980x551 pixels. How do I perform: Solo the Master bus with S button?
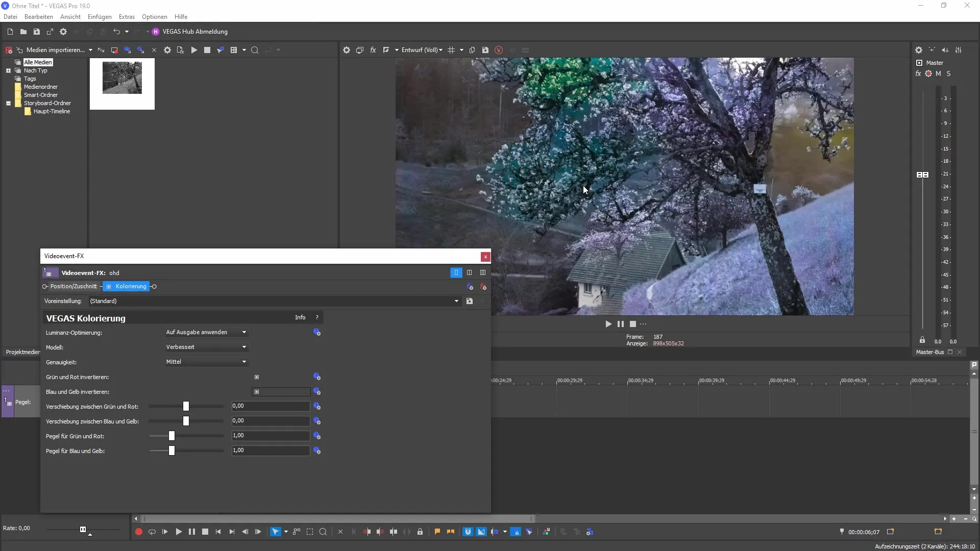[949, 74]
